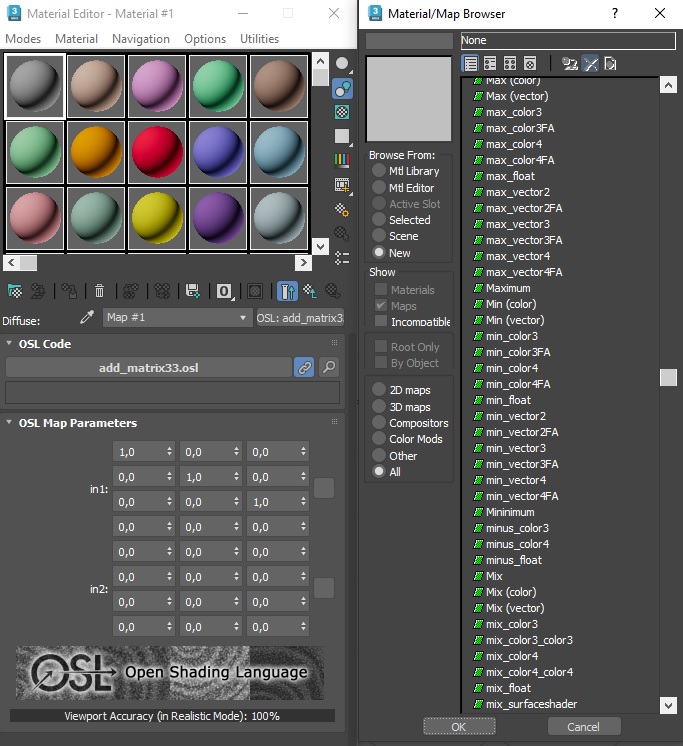Open Material Editor Options icon
Viewport: 683px width, 746px height.
tap(342, 209)
